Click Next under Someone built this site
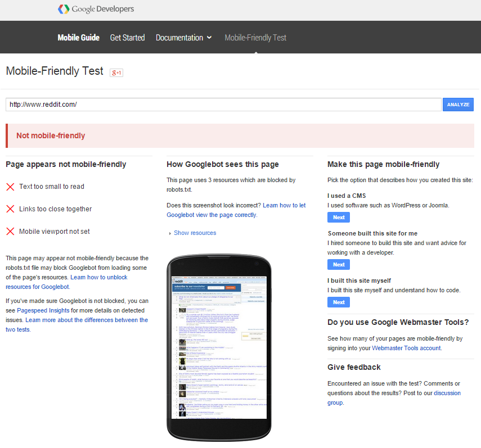 (339, 264)
